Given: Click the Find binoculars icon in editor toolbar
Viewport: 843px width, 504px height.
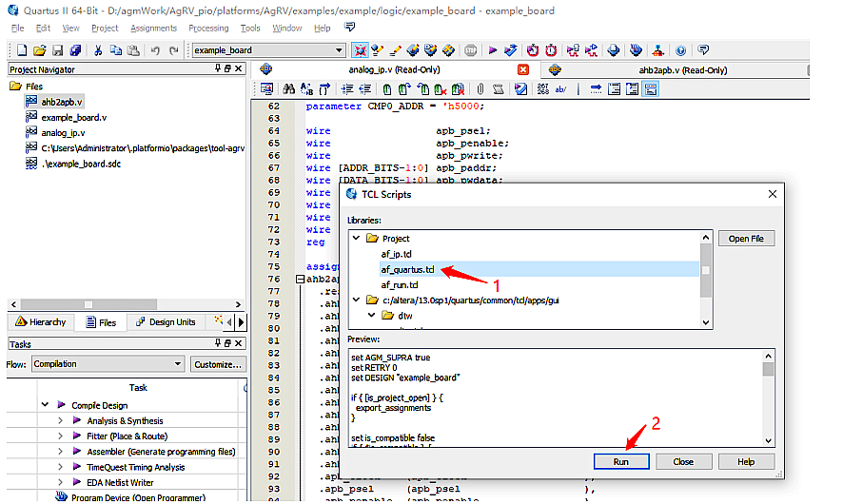Looking at the screenshot, I should [288, 89].
